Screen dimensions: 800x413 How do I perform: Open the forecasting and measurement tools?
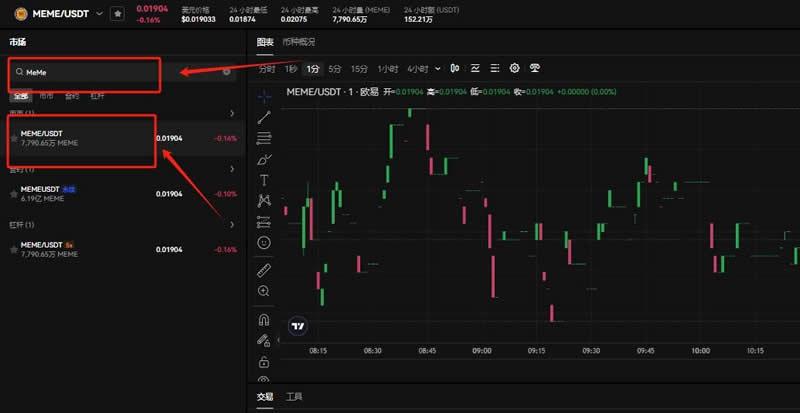[x=264, y=222]
